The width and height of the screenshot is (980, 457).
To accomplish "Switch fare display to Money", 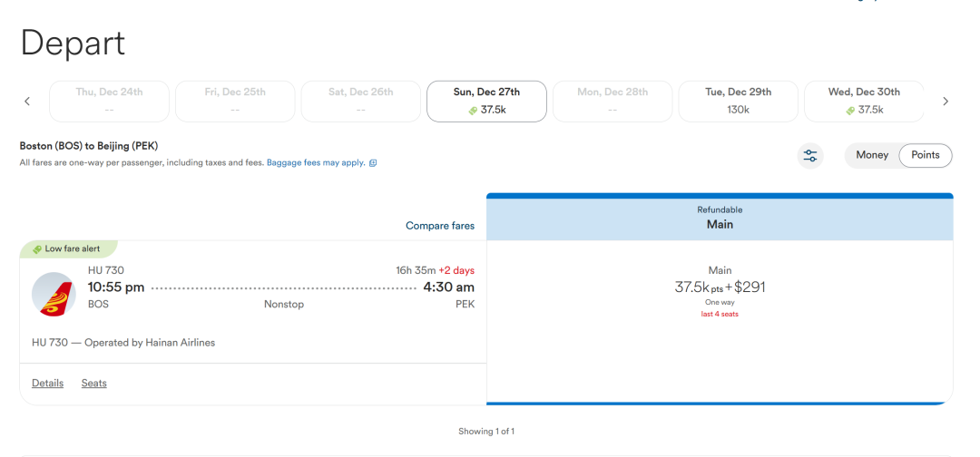I will (872, 155).
